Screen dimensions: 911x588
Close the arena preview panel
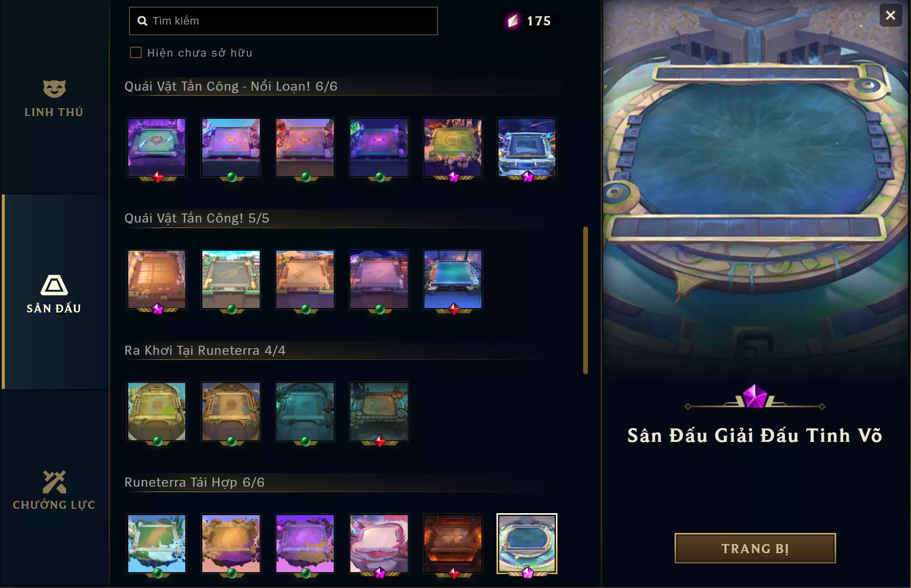pyautogui.click(x=890, y=15)
